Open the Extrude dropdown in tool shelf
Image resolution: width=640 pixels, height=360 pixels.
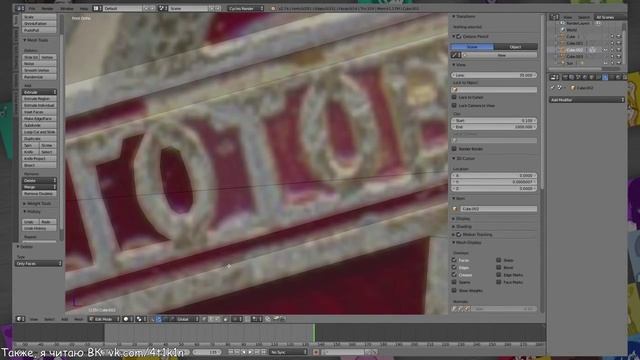39,92
